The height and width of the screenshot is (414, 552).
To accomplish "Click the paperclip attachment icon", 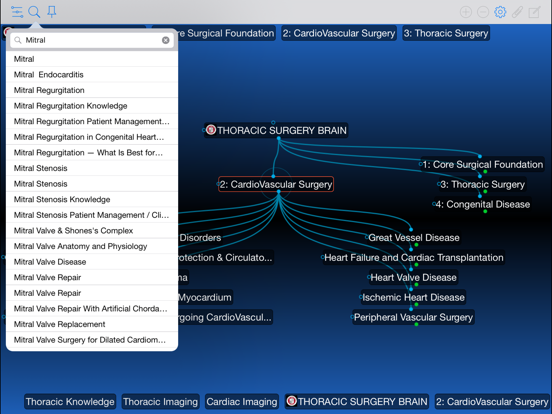I will (517, 12).
